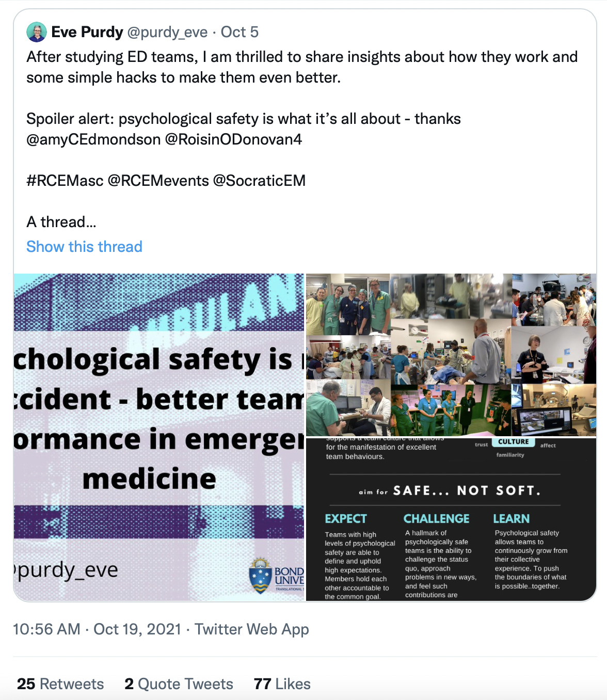
Task: Click the 10:56 AM Oct 19, 2021 timestamp
Action: [97, 629]
